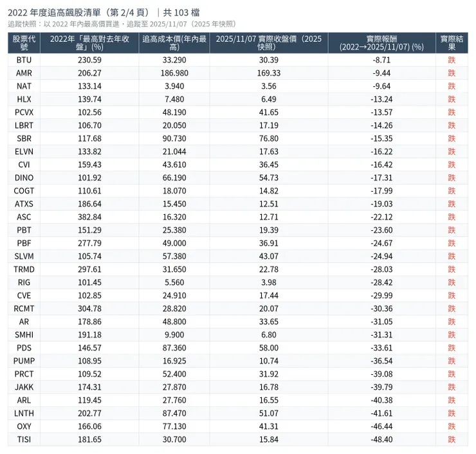
Task: Select ticker LNTH
Action: [x=24, y=413]
